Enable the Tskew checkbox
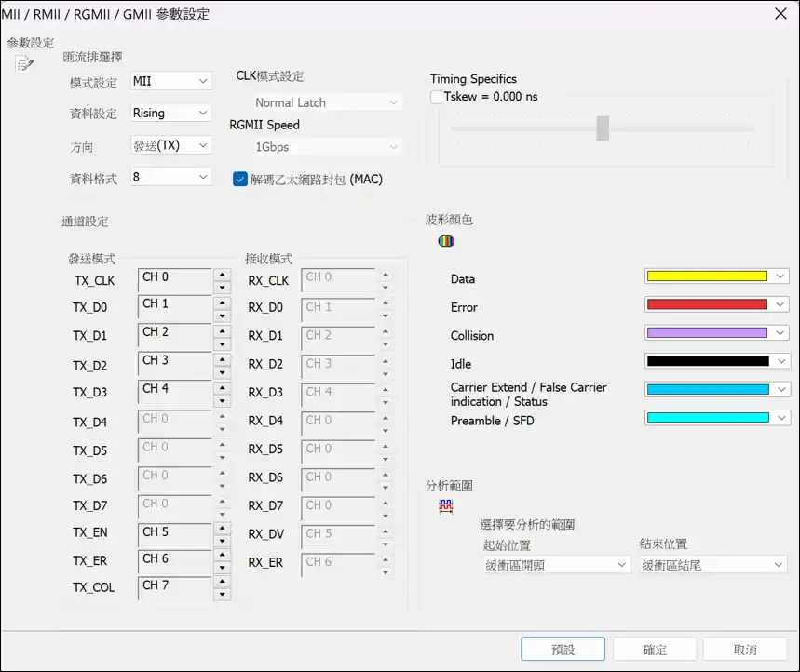The width and height of the screenshot is (800, 672). tap(437, 97)
